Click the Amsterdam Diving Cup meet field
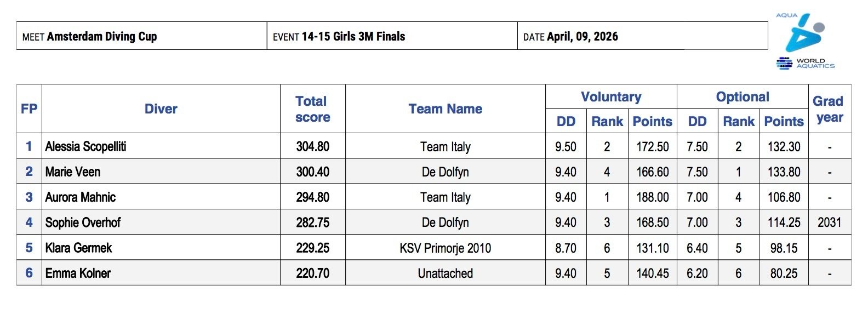Image resolution: width=868 pixels, height=319 pixels. (x=102, y=37)
